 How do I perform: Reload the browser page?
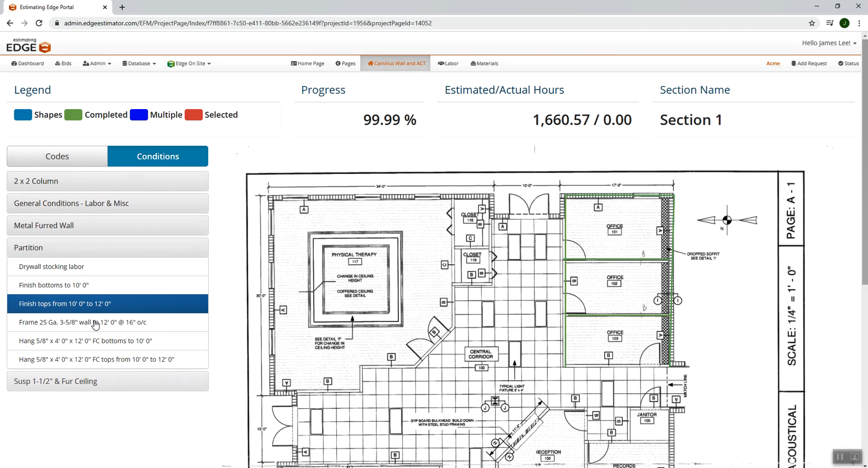click(39, 23)
